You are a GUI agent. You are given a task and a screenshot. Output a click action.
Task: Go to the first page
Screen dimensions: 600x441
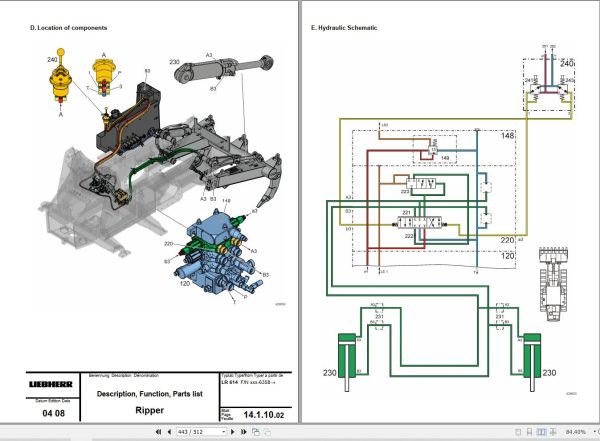158,432
